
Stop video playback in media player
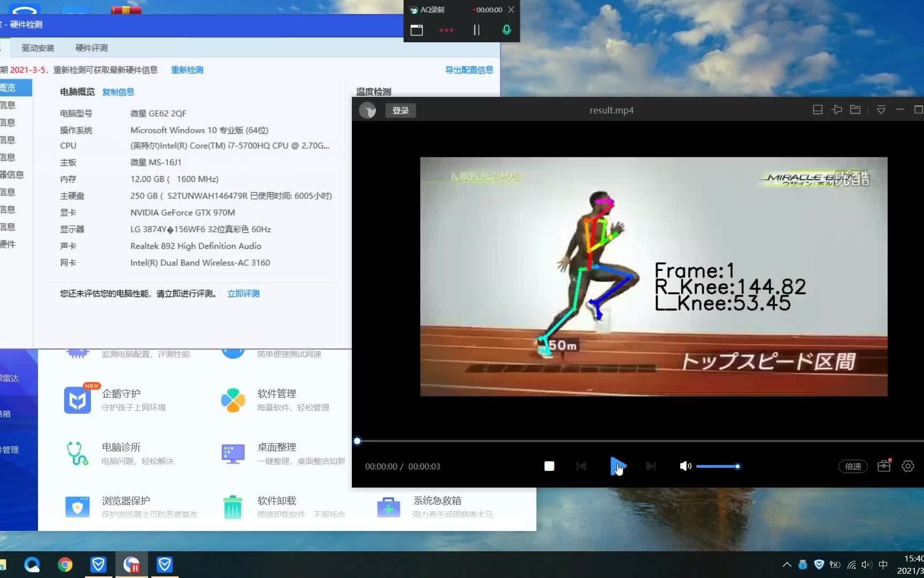pyautogui.click(x=549, y=466)
